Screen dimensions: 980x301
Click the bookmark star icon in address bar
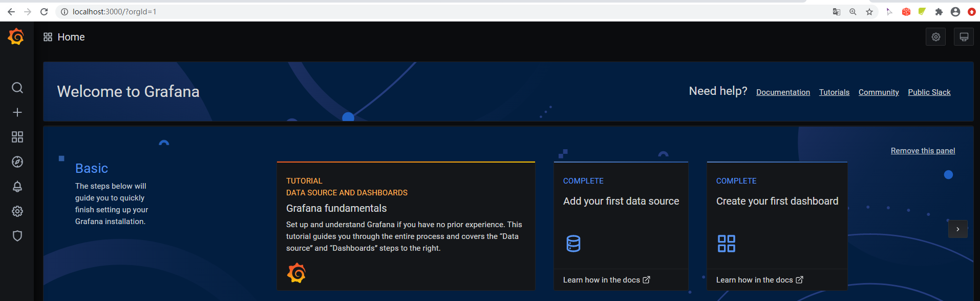point(869,12)
